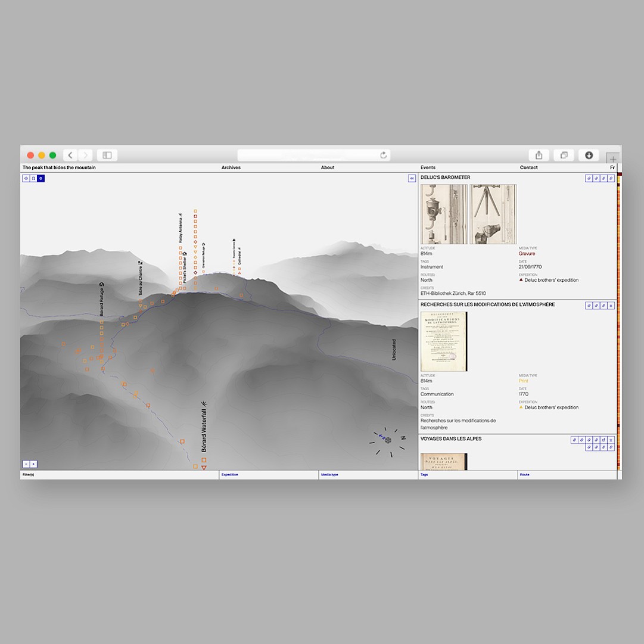Click the map zoom out minus button

pos(26,464)
